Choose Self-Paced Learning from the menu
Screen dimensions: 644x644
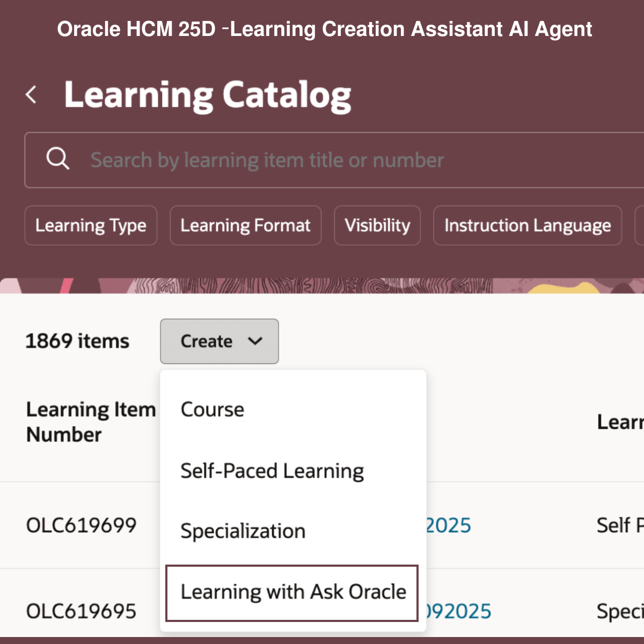[272, 471]
